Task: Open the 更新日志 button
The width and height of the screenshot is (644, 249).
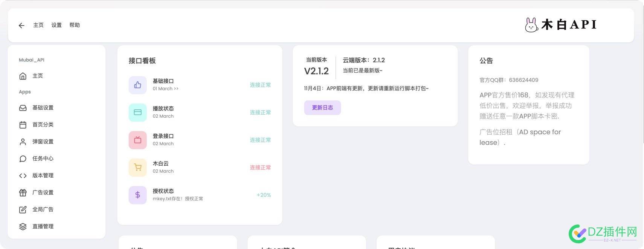Action: click(322, 108)
